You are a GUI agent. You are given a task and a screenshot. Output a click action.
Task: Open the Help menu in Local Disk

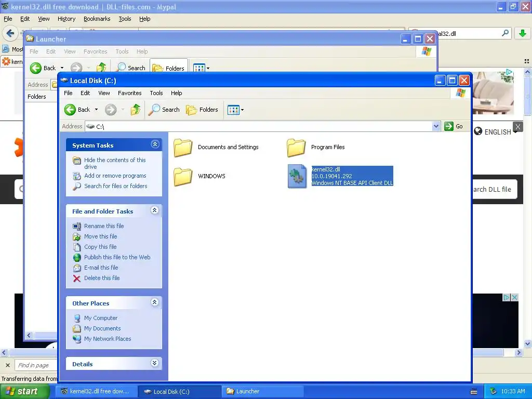click(x=177, y=93)
